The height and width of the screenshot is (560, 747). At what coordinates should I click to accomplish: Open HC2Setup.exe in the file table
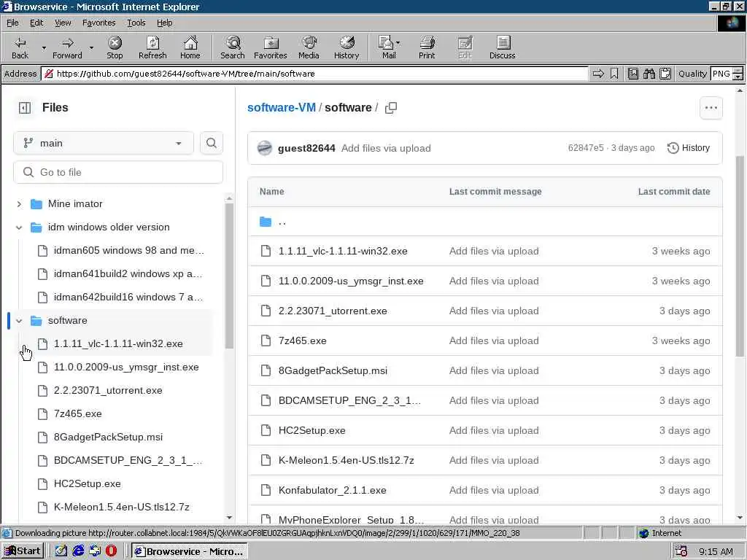312,430
